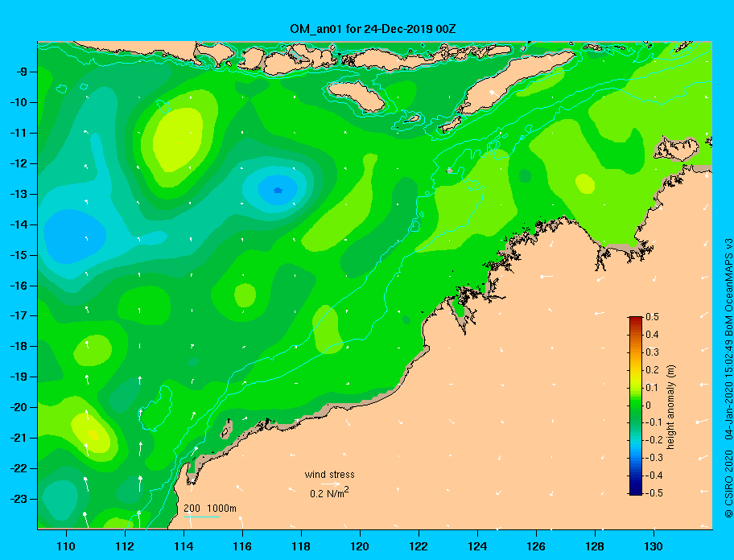This screenshot has width=734, height=560.
Task: Click latitude axis label -14
Action: coord(19,224)
